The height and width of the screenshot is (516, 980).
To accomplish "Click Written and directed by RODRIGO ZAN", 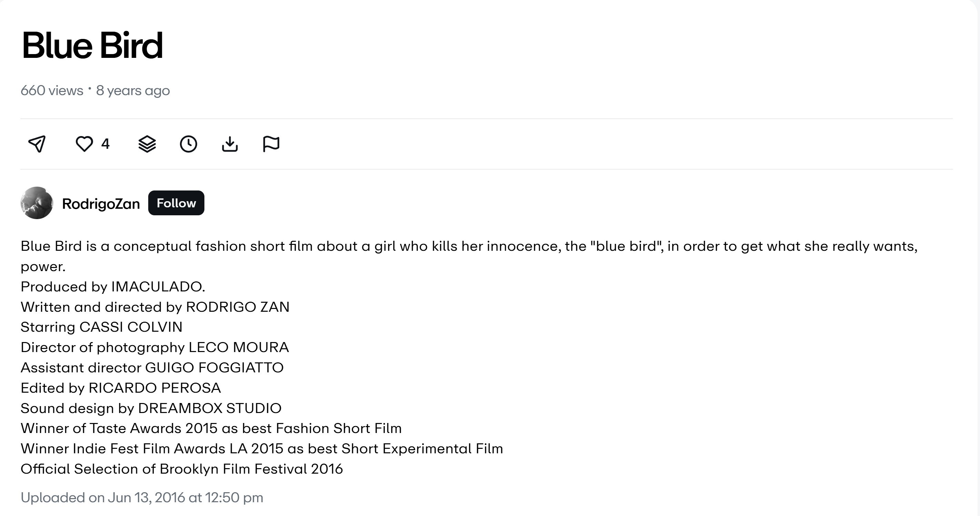I will tap(155, 307).
